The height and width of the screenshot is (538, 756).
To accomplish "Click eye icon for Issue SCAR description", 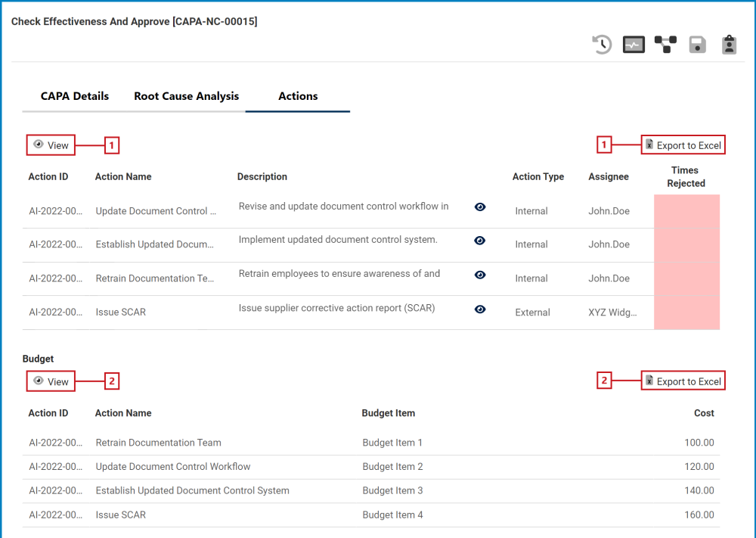I will point(480,309).
